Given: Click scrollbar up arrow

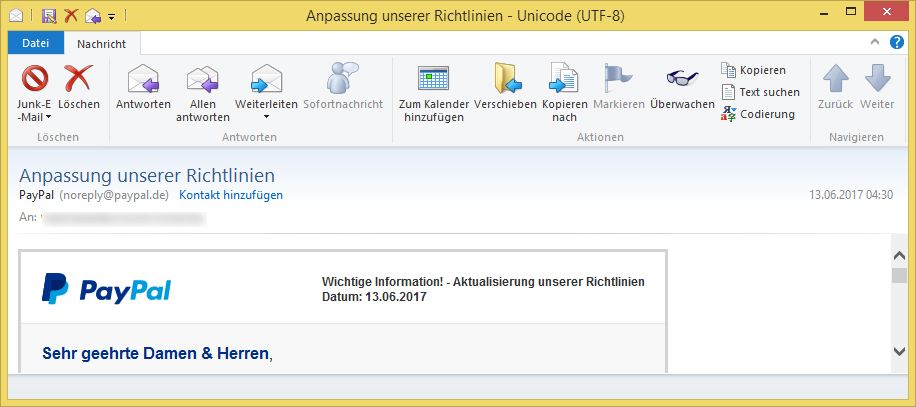Looking at the screenshot, I should (900, 256).
